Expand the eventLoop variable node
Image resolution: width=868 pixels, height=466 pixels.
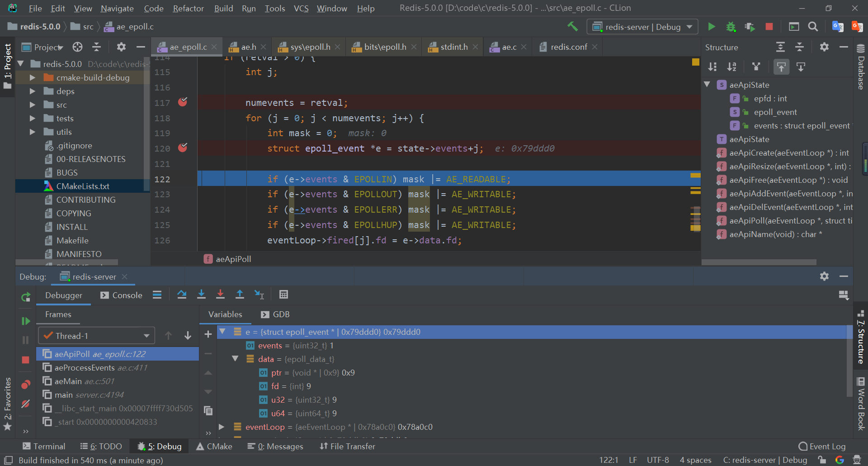(222, 427)
